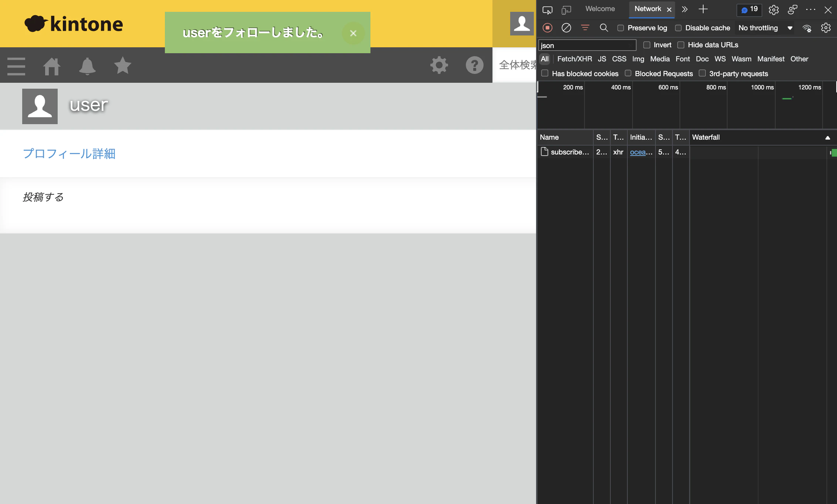Filter by Font type

[682, 59]
